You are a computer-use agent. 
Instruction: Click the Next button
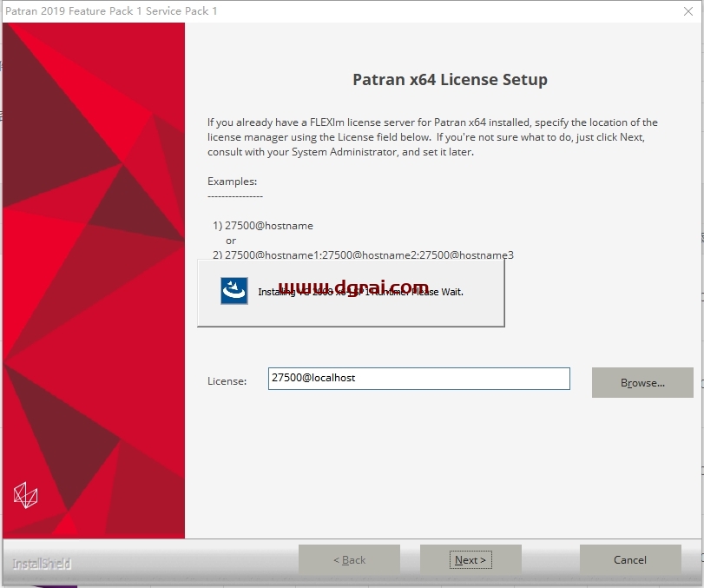pyautogui.click(x=470, y=559)
